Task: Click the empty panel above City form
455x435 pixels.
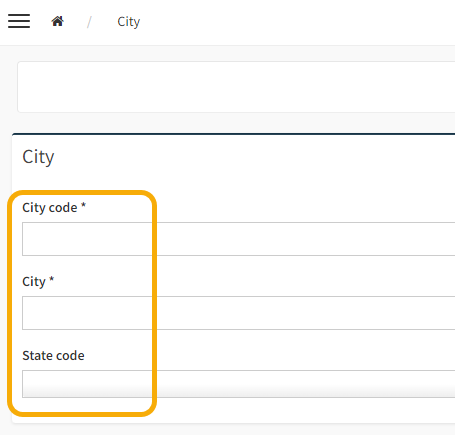Action: pyautogui.click(x=236, y=87)
